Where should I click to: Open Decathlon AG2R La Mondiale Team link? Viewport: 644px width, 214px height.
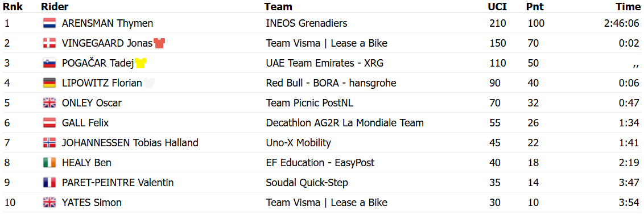[345, 123]
